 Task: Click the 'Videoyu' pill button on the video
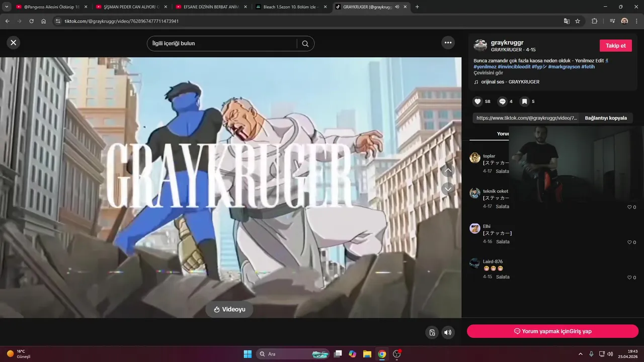point(229,309)
